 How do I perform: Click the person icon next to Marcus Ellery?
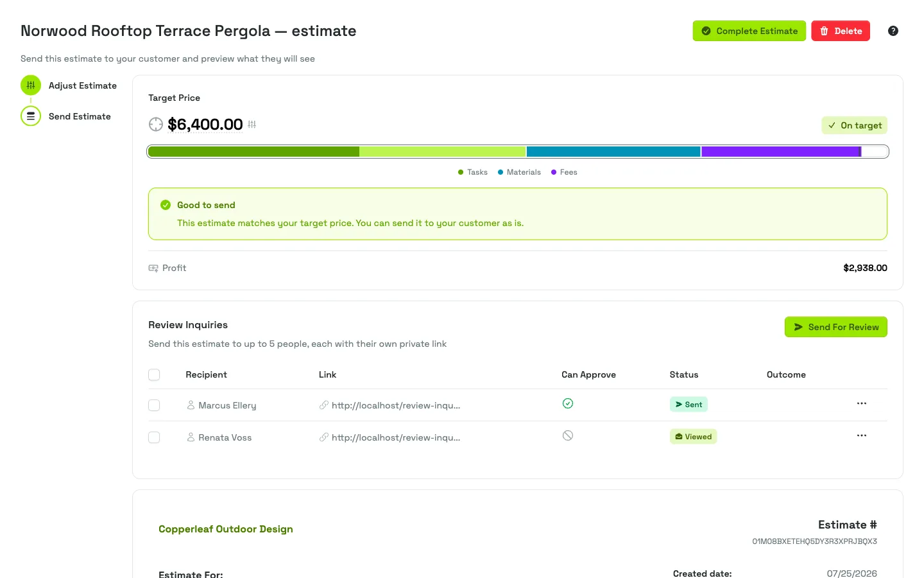191,405
